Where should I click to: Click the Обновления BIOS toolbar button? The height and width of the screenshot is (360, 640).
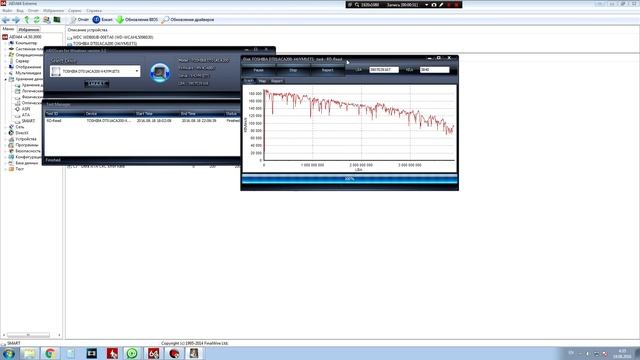pos(137,20)
